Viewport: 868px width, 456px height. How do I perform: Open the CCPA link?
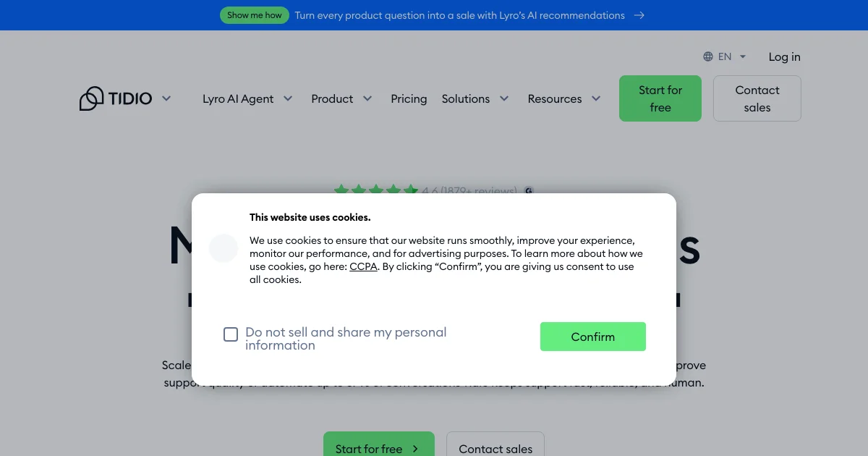coord(363,266)
